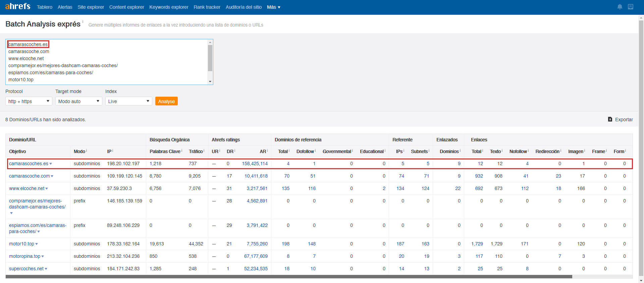Screen dimensions: 644x283
Task: Go to Alertas
Action: 65,7
